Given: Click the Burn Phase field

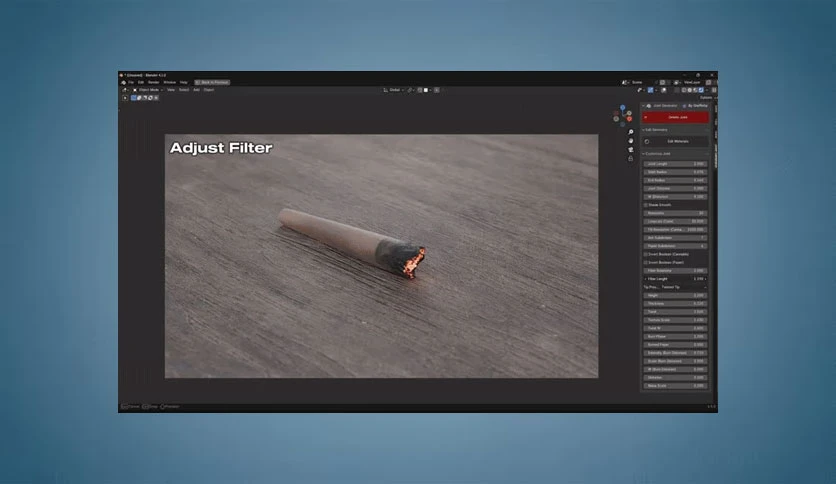Looking at the screenshot, I should (x=675, y=337).
